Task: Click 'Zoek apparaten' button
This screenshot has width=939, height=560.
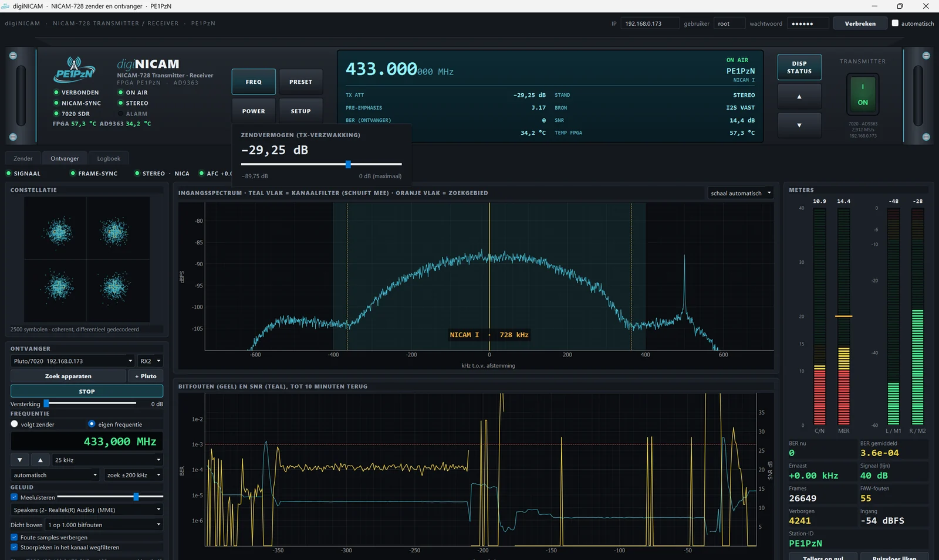Action: click(68, 376)
